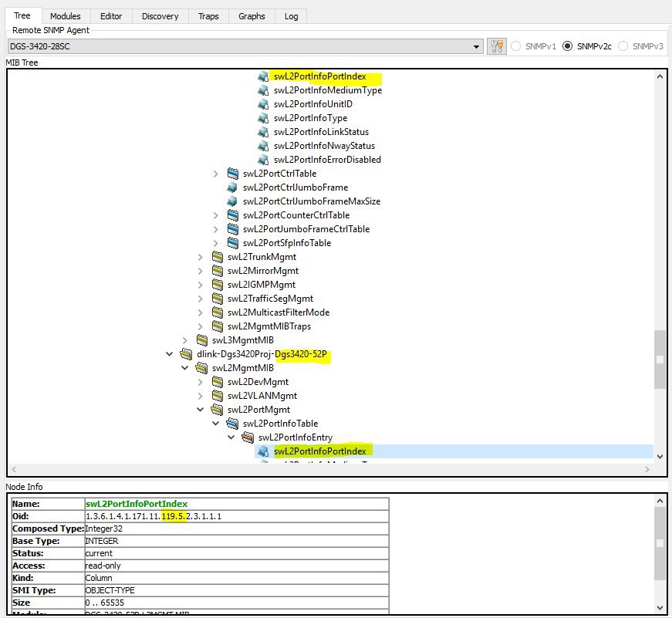672x618 pixels.
Task: Select the SNMPv3 radio button
Action: pos(623,46)
